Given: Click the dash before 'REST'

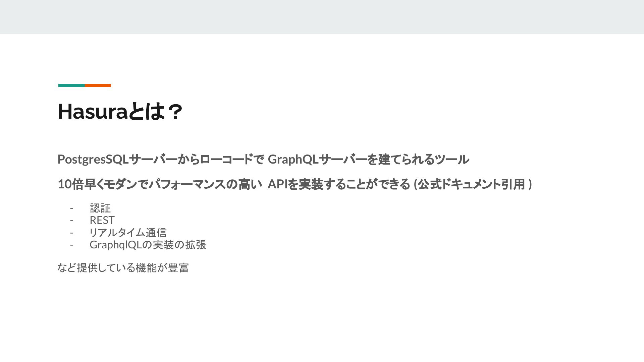Looking at the screenshot, I should (71, 221).
